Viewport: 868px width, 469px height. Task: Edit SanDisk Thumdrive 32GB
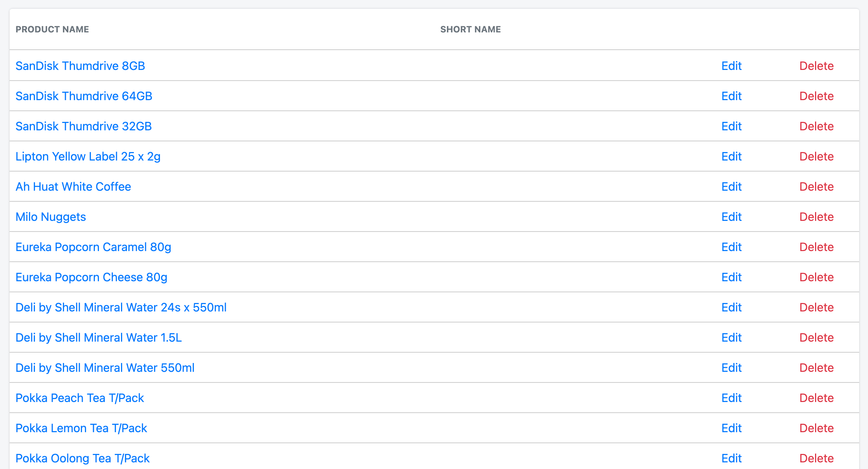731,126
